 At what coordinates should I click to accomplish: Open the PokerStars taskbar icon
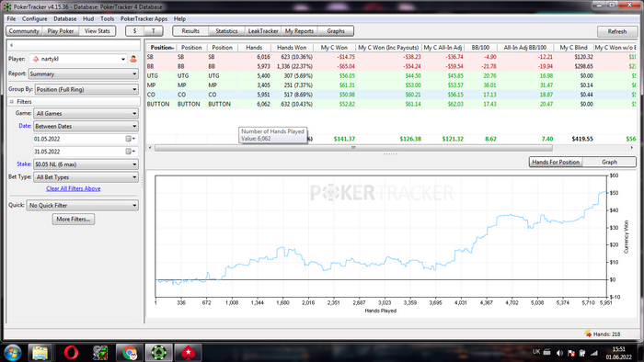pyautogui.click(x=188, y=353)
